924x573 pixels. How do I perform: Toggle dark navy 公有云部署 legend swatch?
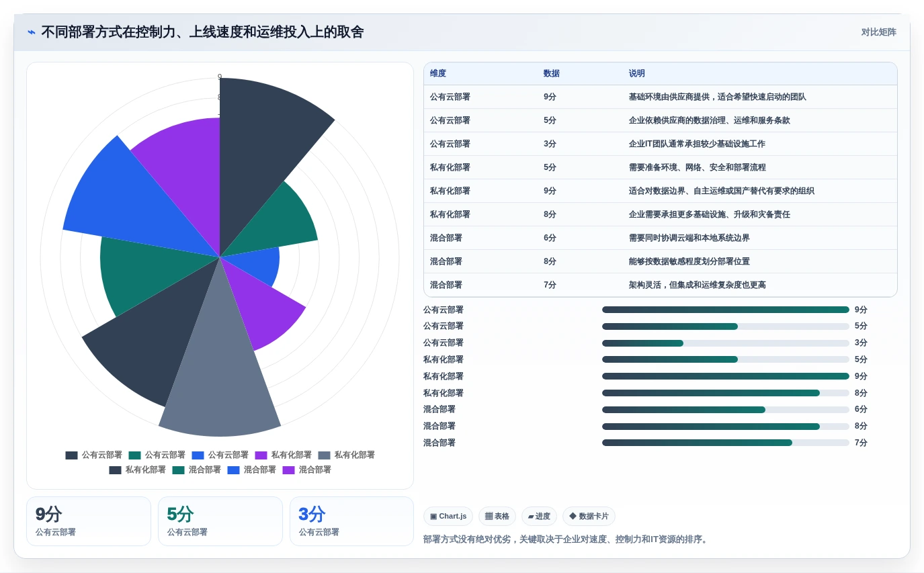[x=71, y=455]
